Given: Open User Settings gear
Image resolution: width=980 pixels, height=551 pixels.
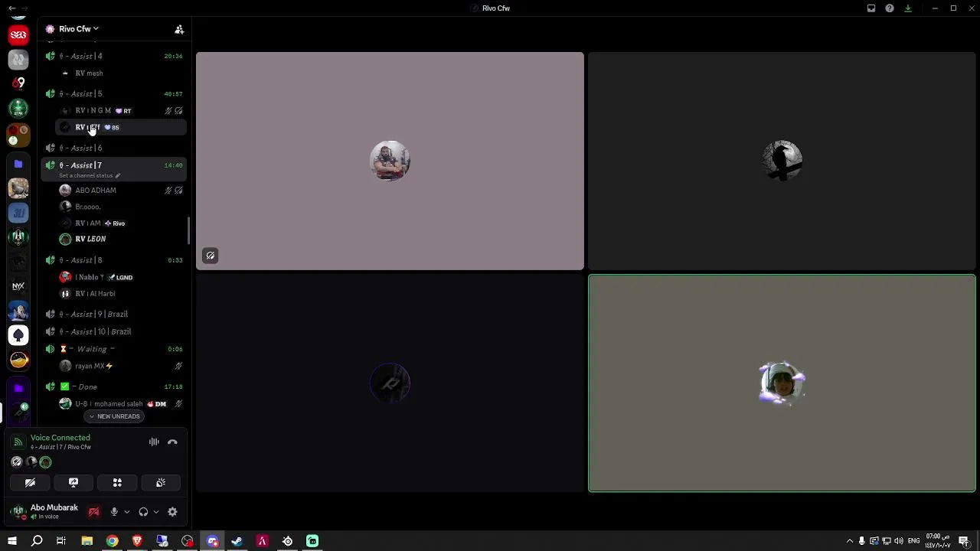Looking at the screenshot, I should click(x=172, y=512).
